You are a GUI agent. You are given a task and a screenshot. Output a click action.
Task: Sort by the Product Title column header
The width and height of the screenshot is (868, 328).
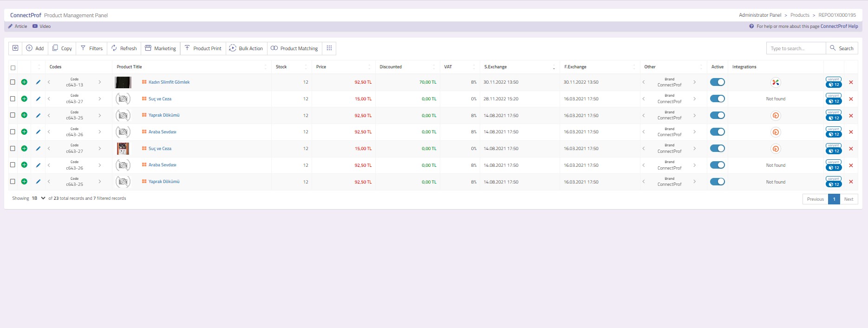pos(130,67)
